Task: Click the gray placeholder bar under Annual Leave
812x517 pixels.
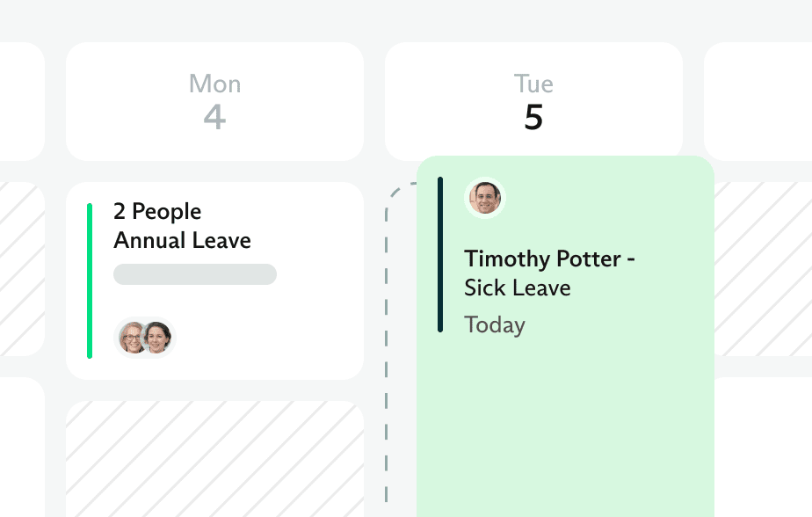Action: pos(195,274)
